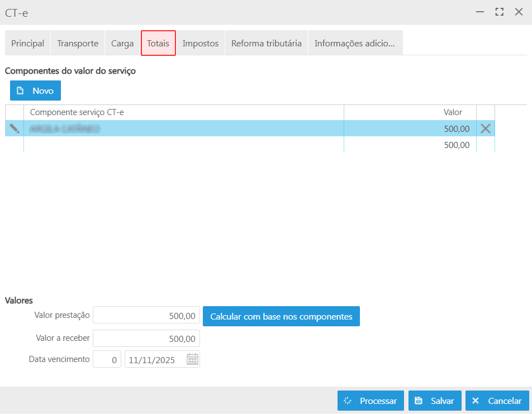
Task: Click Calcular com base nos componentes
Action: (281, 316)
